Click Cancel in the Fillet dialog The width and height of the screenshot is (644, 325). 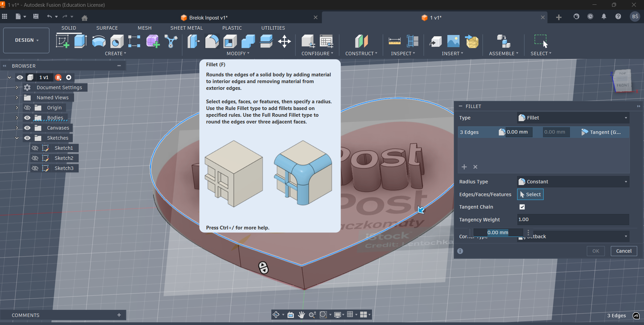pos(623,251)
